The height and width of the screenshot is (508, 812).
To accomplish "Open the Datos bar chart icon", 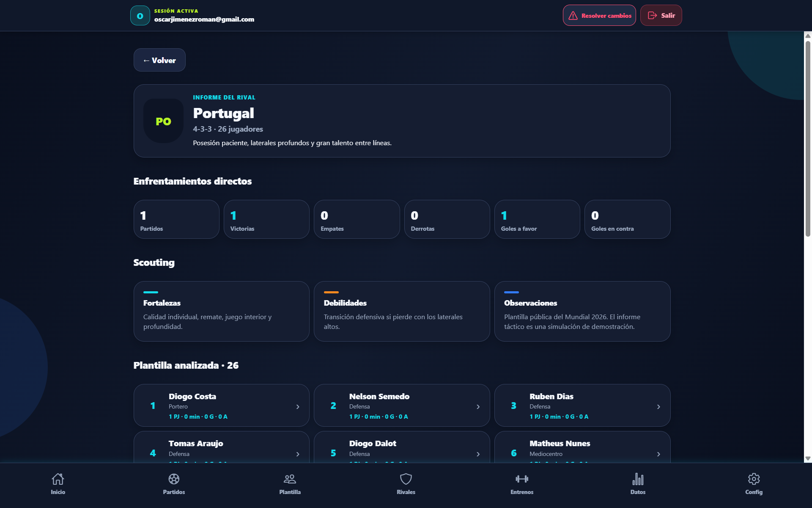I will [x=638, y=479].
